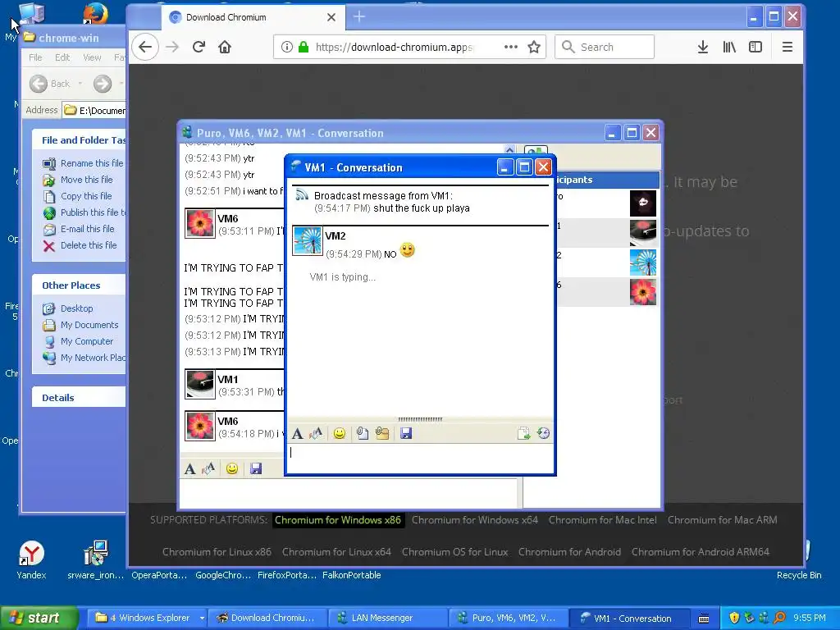Viewport: 840px width, 630px height.
Task: Open Desktop under Other Places
Action: tap(76, 308)
